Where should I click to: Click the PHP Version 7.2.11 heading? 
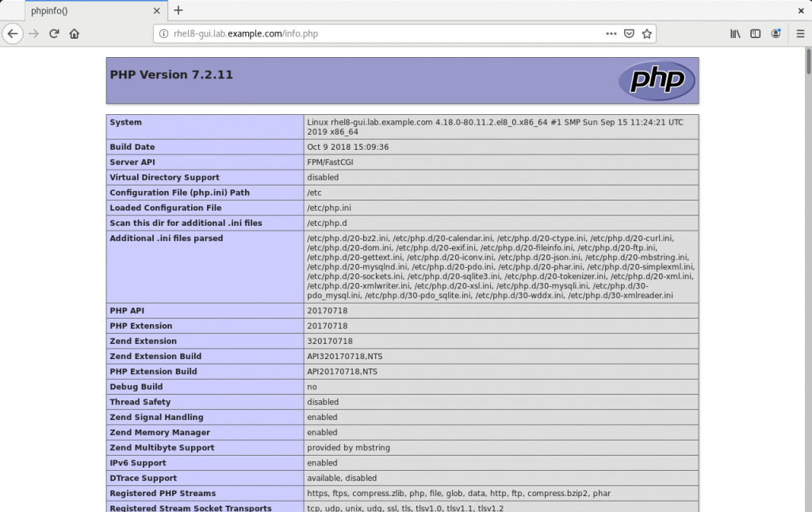tap(171, 75)
